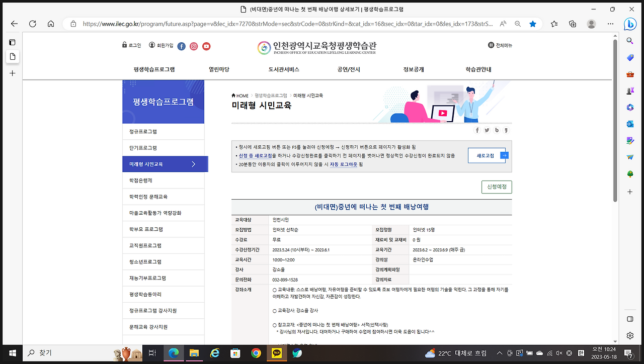644x364 pixels.
Task: Select 마을교육활동가 역량강화 side menu
Action: 163,213
